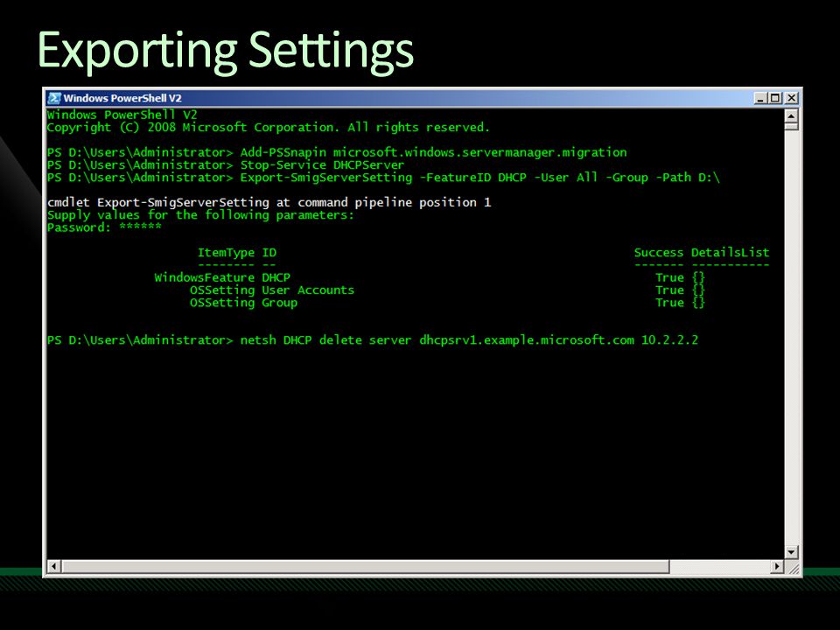Screen dimensions: 840x630
Task: Click the 'cmdlet Export-SmigServerSetting at command pipeline' line
Action: [269, 202]
